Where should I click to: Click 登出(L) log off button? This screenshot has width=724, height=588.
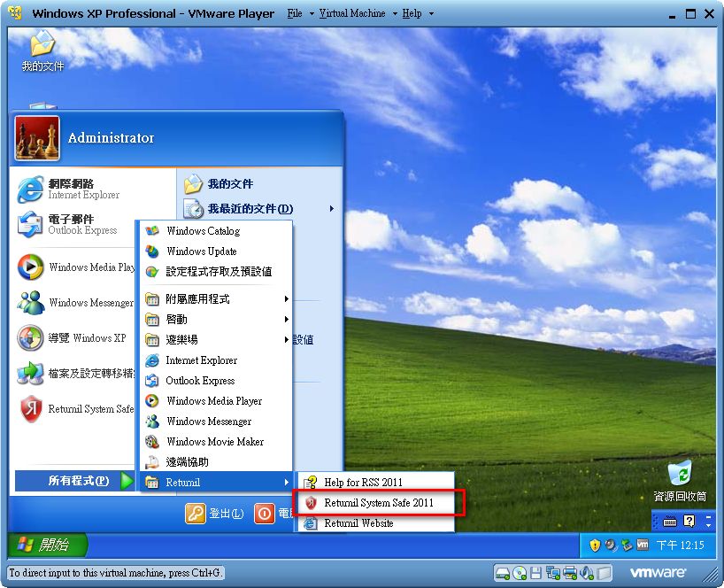pos(215,514)
